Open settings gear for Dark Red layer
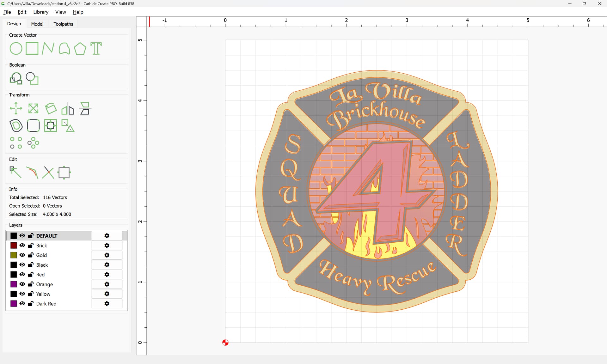 [107, 304]
